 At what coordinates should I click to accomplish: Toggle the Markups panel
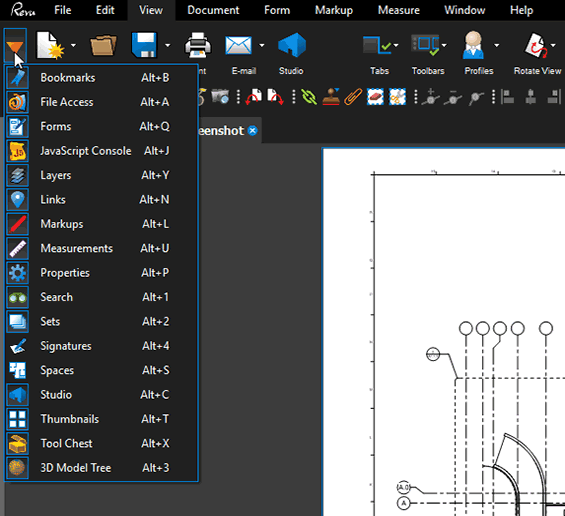pyautogui.click(x=101, y=224)
